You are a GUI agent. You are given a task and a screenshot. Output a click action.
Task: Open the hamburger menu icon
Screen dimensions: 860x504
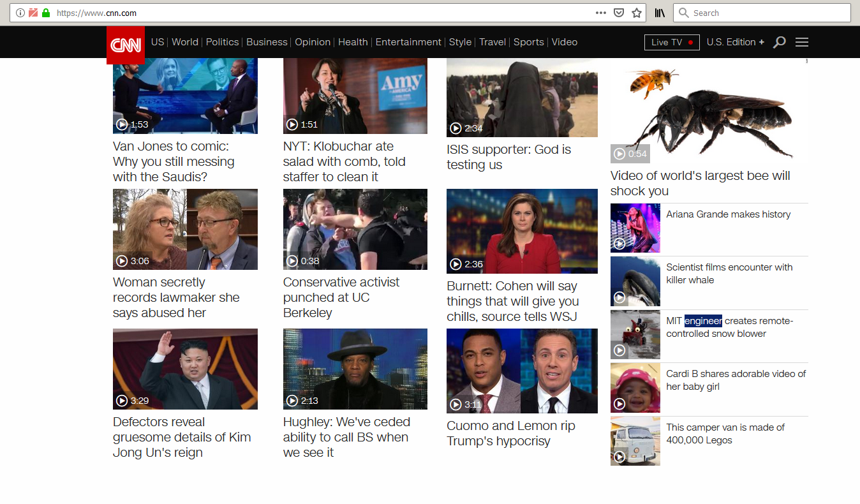tap(802, 42)
